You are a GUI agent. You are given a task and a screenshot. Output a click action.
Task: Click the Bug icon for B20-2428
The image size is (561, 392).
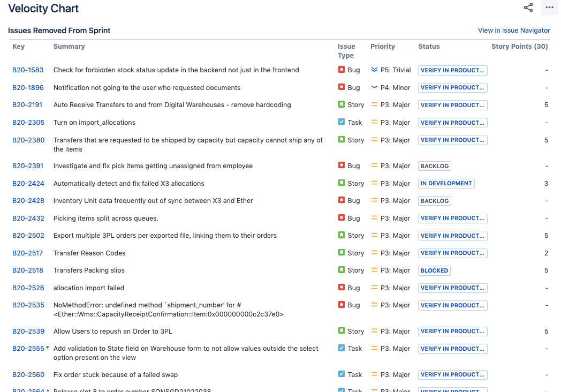point(342,200)
